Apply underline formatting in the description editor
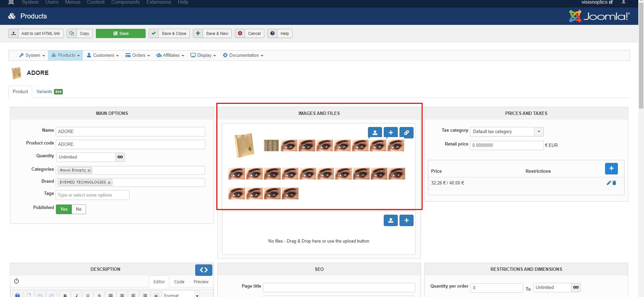644x297 pixels. 88,295
